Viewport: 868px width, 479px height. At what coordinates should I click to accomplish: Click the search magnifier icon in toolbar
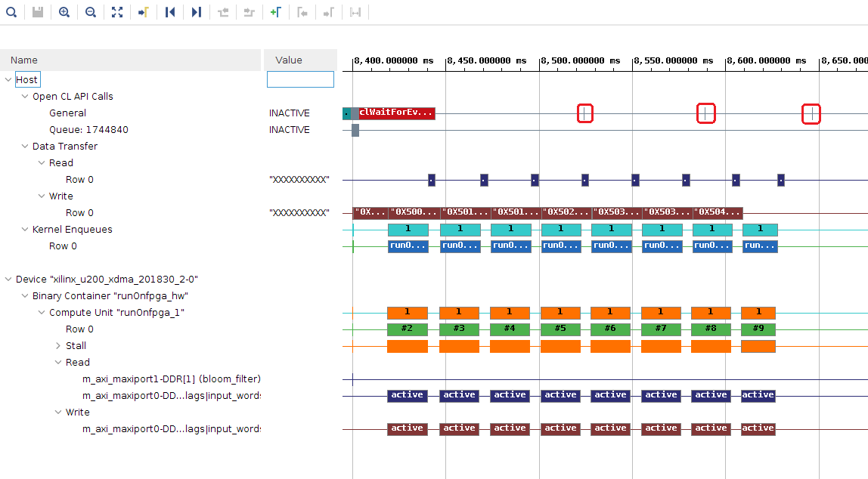pos(11,12)
